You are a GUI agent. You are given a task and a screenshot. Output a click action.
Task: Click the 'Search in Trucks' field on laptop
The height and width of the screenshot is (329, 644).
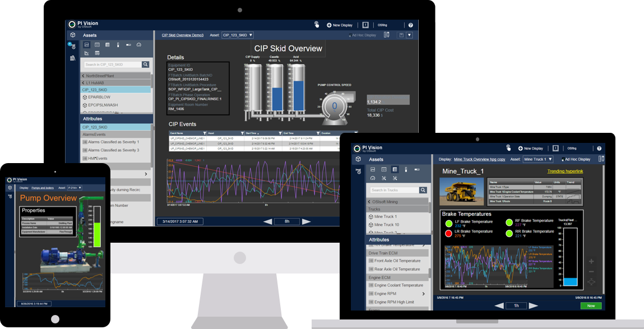pyautogui.click(x=394, y=190)
